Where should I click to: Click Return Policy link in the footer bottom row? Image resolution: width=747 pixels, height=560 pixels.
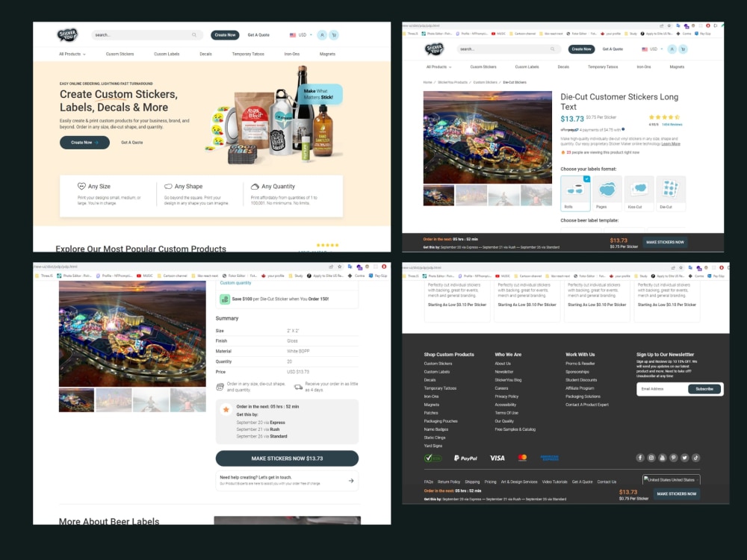pos(449,482)
